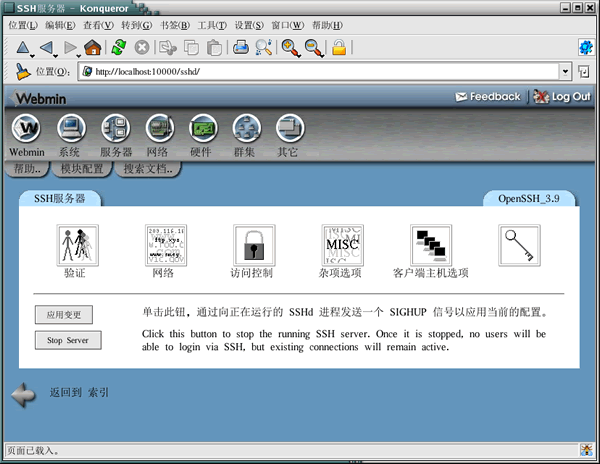600x464 pixels.
Task: Click the 页面已载入 status bar text
Action: tap(33, 450)
